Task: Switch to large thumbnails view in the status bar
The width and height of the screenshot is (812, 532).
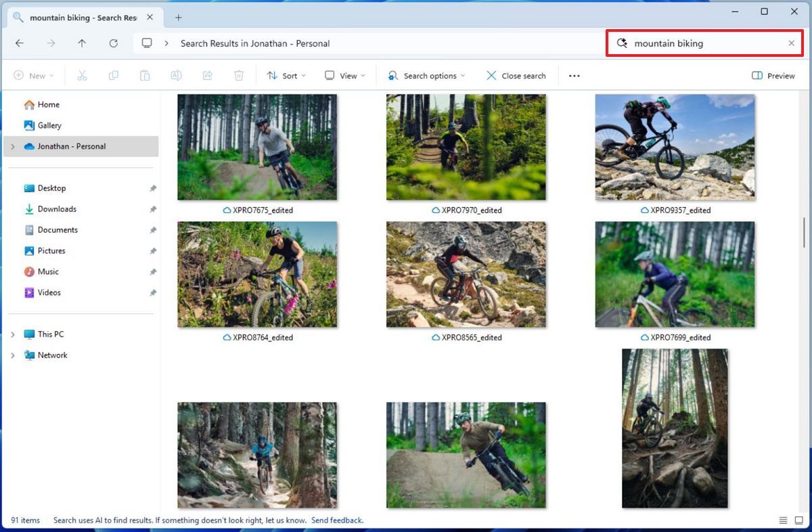Action: [797, 520]
